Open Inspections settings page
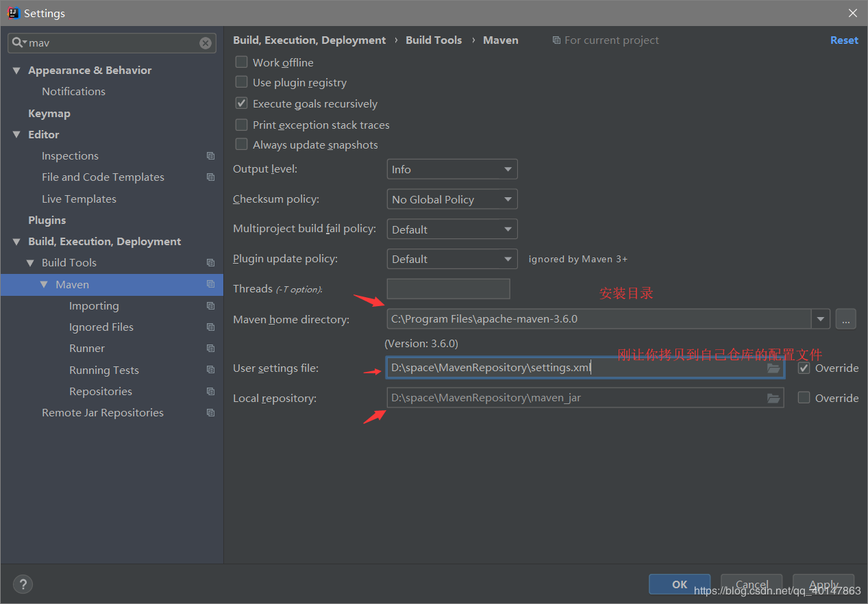 (x=70, y=156)
